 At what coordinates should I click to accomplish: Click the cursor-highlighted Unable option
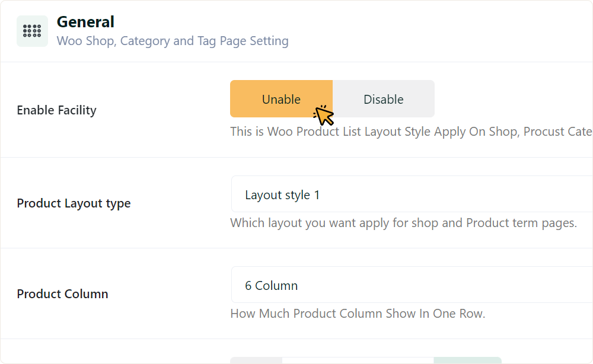(x=282, y=98)
